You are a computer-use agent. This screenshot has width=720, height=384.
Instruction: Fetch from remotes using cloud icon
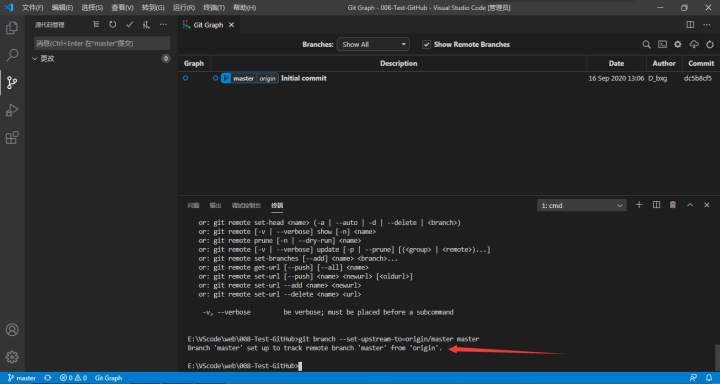pyautogui.click(x=694, y=45)
